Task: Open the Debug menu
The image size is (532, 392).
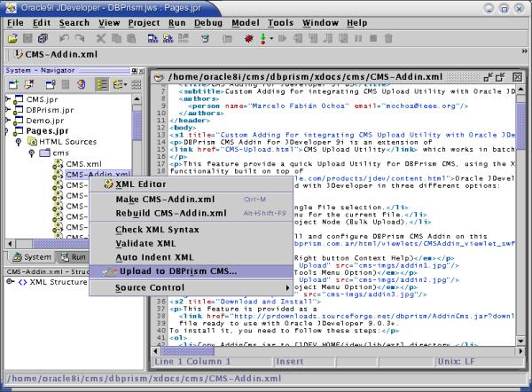Action: coord(208,23)
